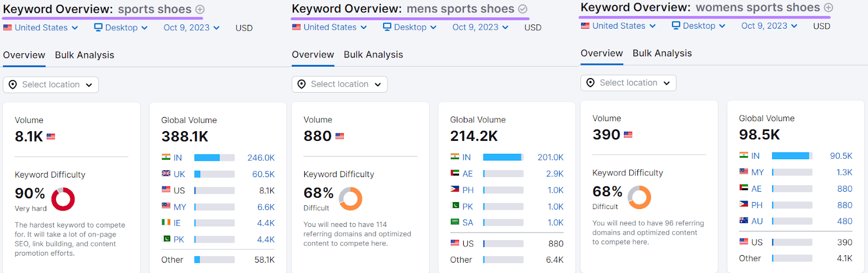Click the plus icon beside 'sports shoes' keyword
Viewport: 868px width, 273px height.
click(x=200, y=9)
